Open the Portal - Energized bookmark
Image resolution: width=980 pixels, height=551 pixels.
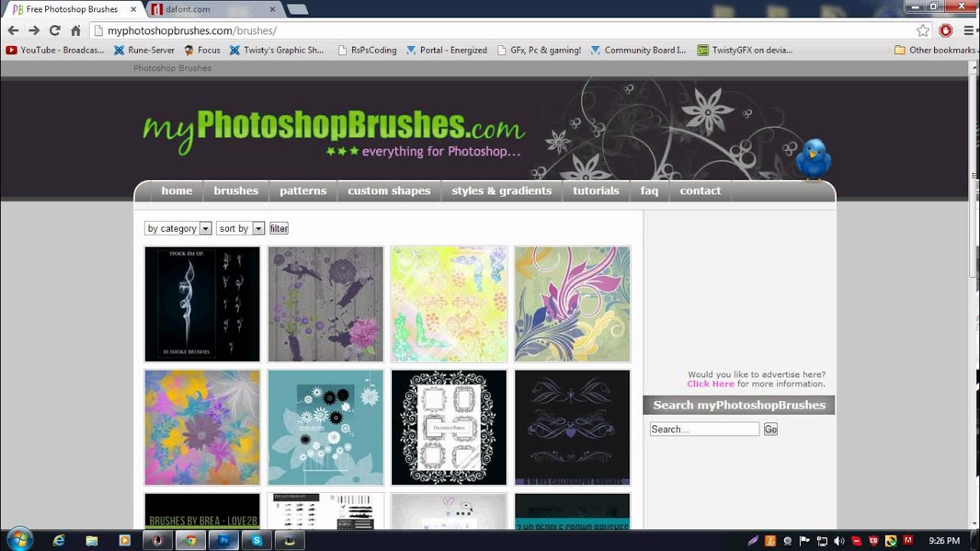click(446, 50)
